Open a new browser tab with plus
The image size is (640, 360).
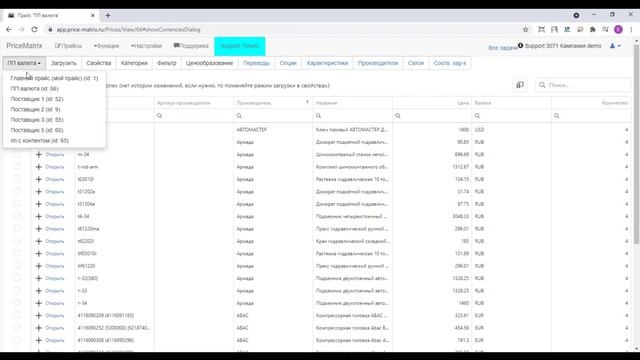point(108,16)
